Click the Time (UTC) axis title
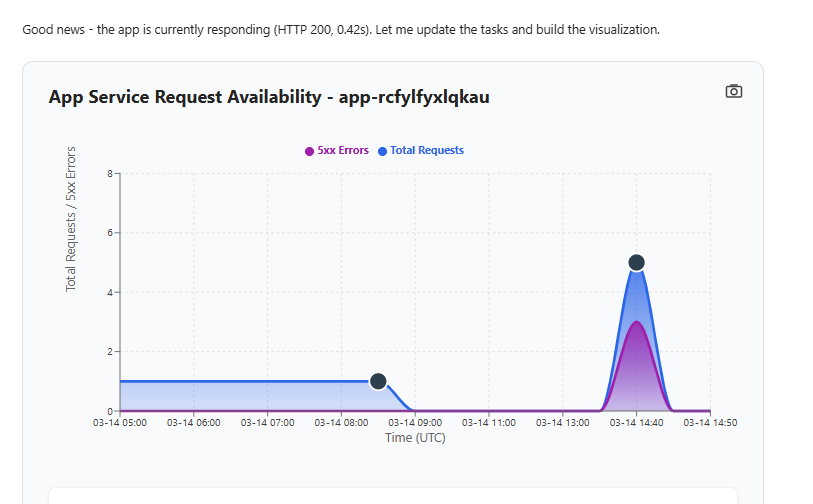This screenshot has height=504, width=813. 415,438
